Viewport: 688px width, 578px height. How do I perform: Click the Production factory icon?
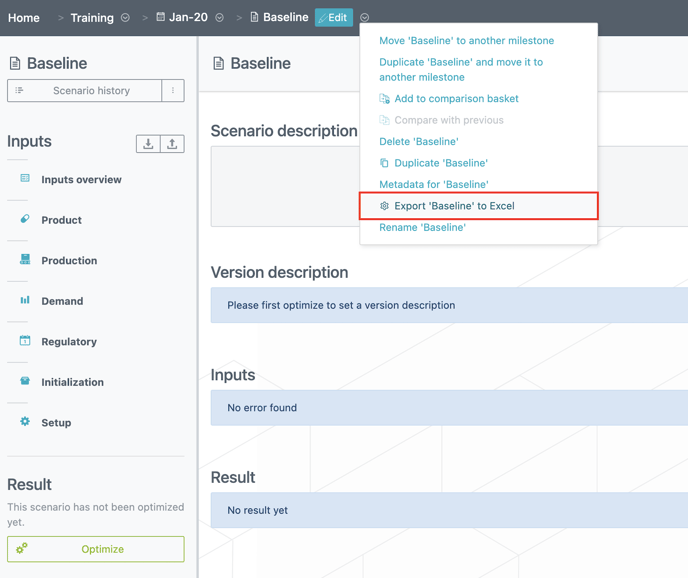click(25, 260)
